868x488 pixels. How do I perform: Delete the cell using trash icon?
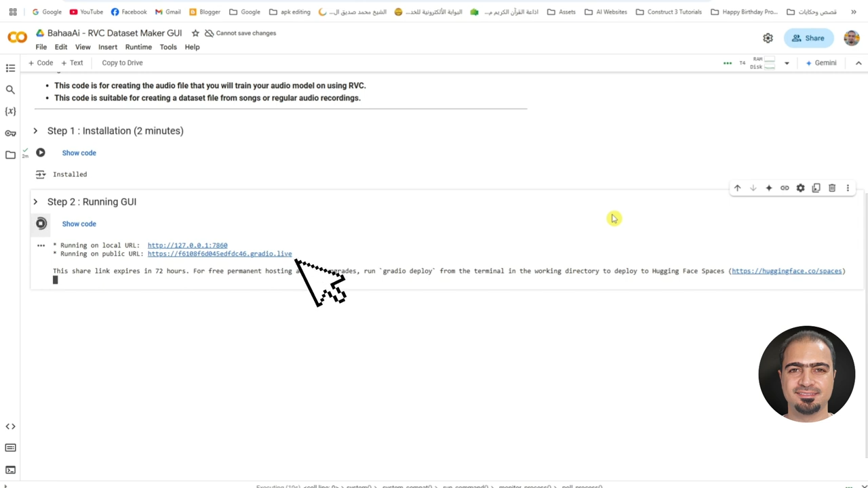point(832,188)
